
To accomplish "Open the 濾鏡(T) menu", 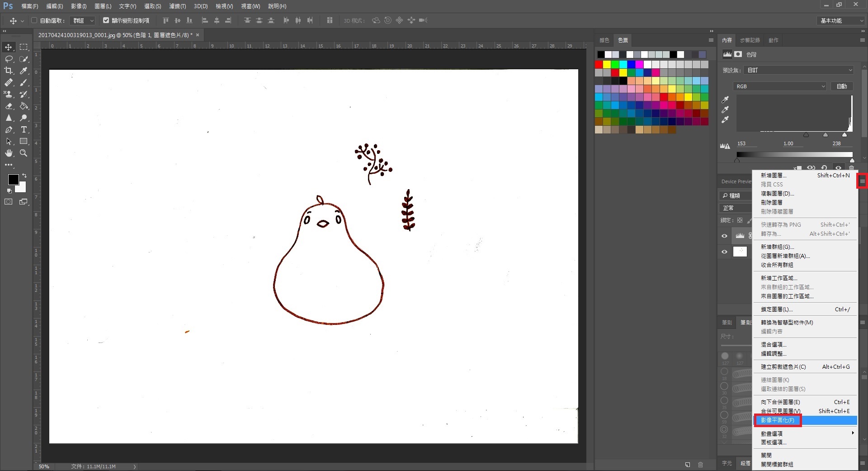I will point(177,6).
